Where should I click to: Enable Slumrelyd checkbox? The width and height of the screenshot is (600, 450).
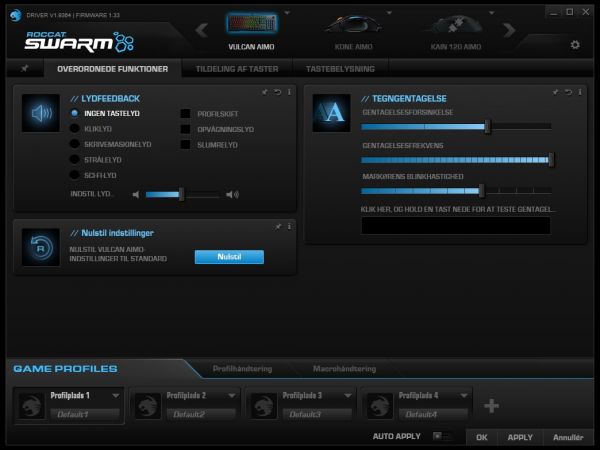coord(186,145)
